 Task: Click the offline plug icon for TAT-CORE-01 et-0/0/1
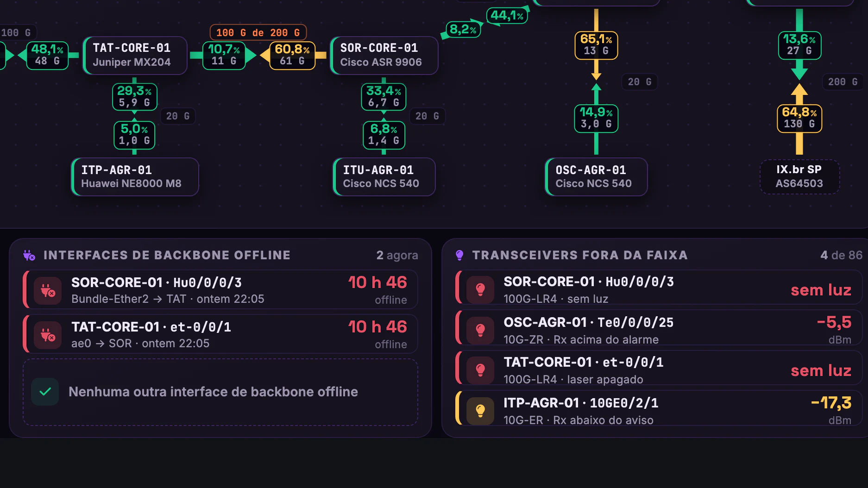click(x=48, y=335)
